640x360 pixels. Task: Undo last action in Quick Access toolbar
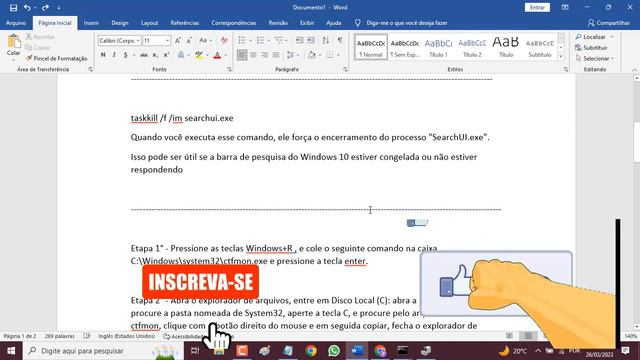coord(27,7)
